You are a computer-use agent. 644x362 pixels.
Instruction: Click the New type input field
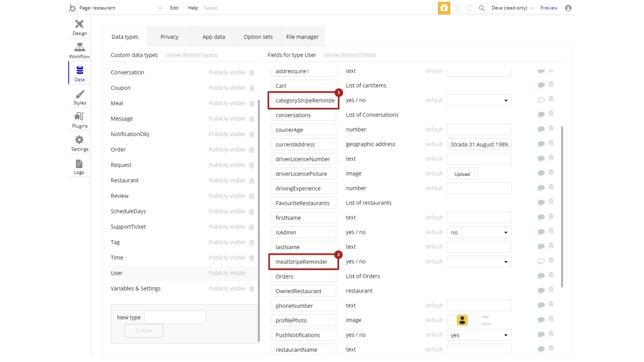click(175, 317)
